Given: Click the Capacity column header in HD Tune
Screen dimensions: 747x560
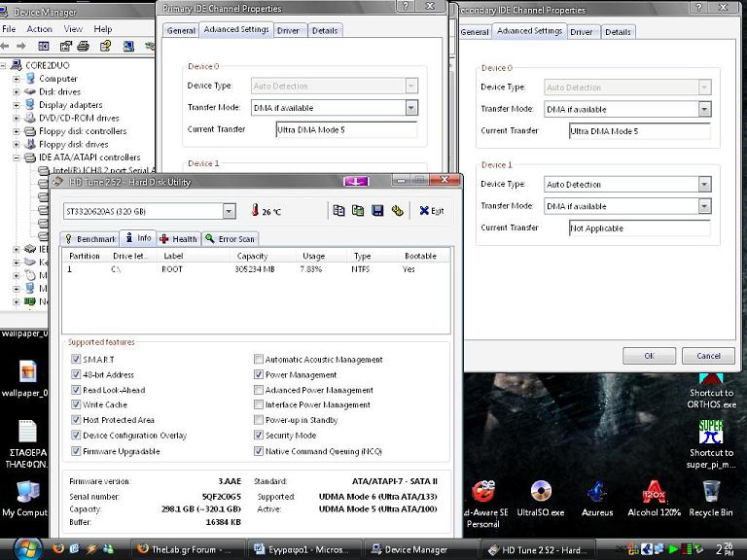Looking at the screenshot, I should point(253,256).
